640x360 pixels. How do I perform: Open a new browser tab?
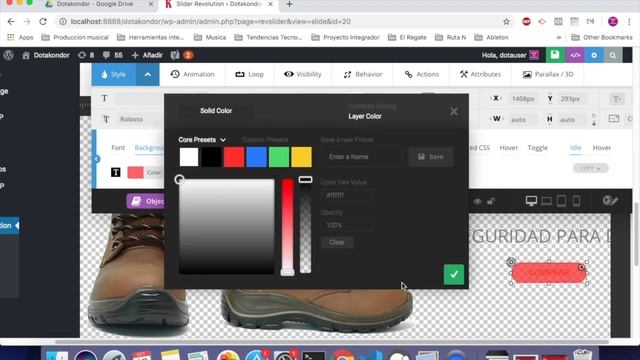click(x=289, y=4)
